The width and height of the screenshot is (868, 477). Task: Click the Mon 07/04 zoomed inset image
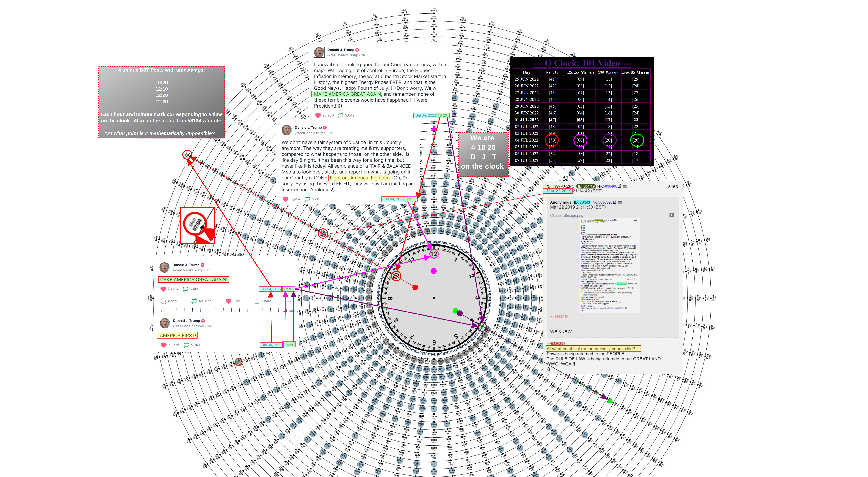pyautogui.click(x=198, y=225)
